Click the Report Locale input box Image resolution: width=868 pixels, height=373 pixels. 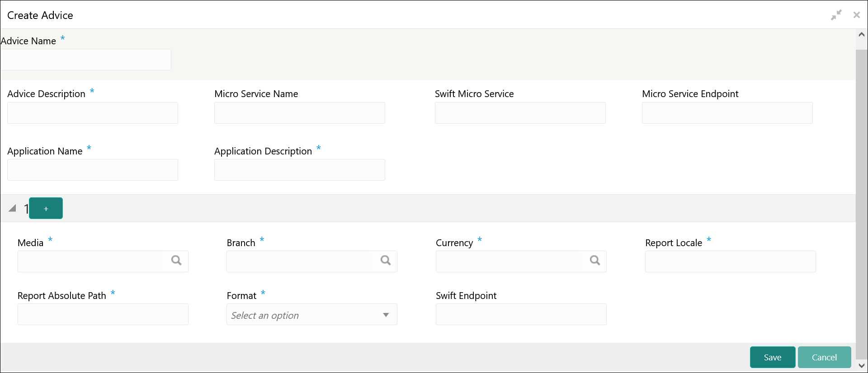(x=730, y=261)
